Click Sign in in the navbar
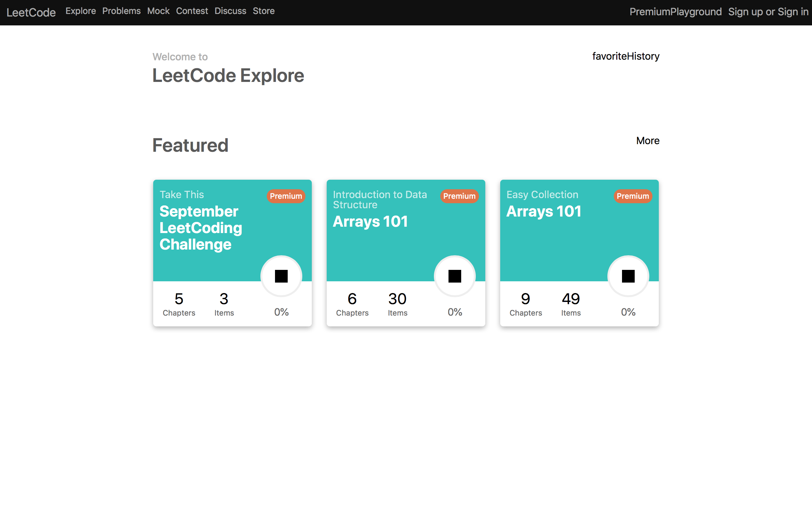Image resolution: width=812 pixels, height=508 pixels. (793, 12)
